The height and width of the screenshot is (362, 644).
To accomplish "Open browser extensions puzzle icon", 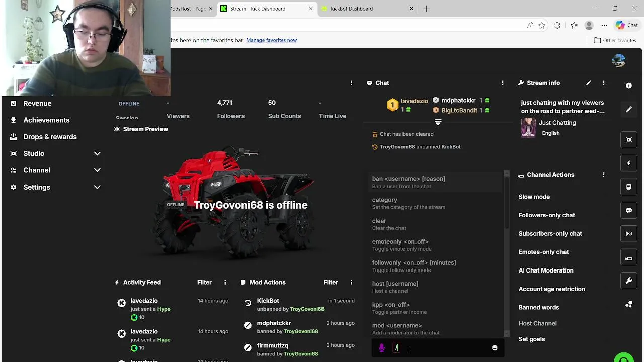I will pyautogui.click(x=557, y=25).
